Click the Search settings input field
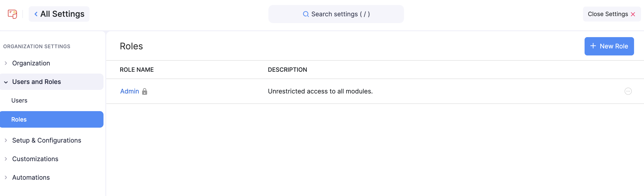Screen dimensions: 644x196 [336, 14]
